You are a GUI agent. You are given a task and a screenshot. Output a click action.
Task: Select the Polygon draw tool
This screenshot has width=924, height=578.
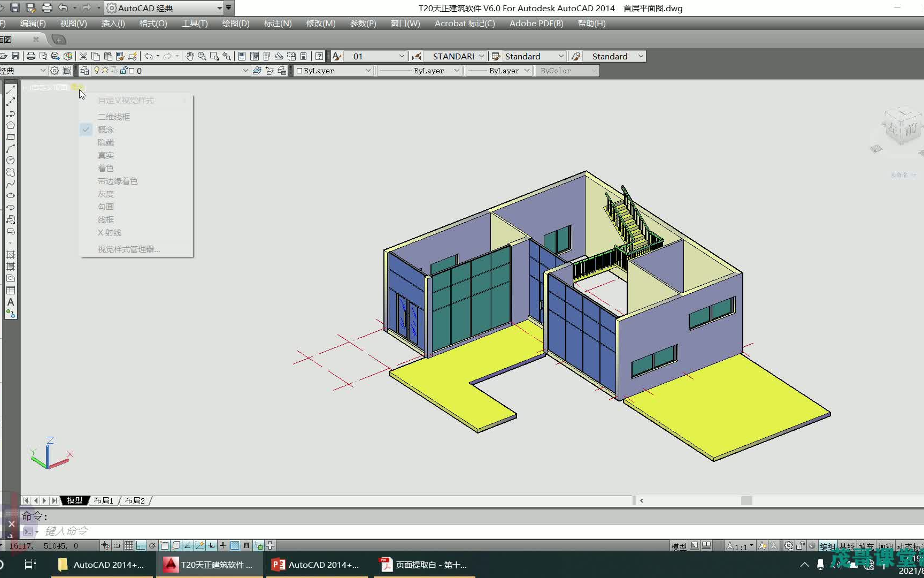[x=10, y=125]
